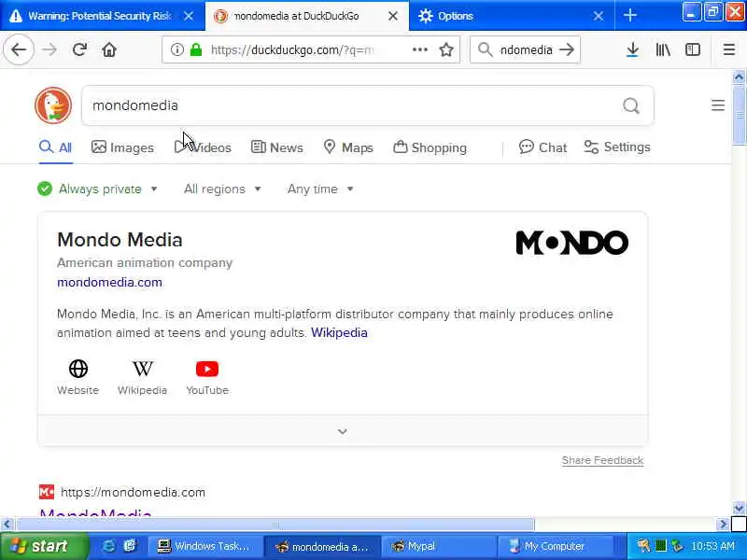Image resolution: width=747 pixels, height=560 pixels.
Task: Close the Warning Potential Security Risk tab
Action: coord(189,16)
